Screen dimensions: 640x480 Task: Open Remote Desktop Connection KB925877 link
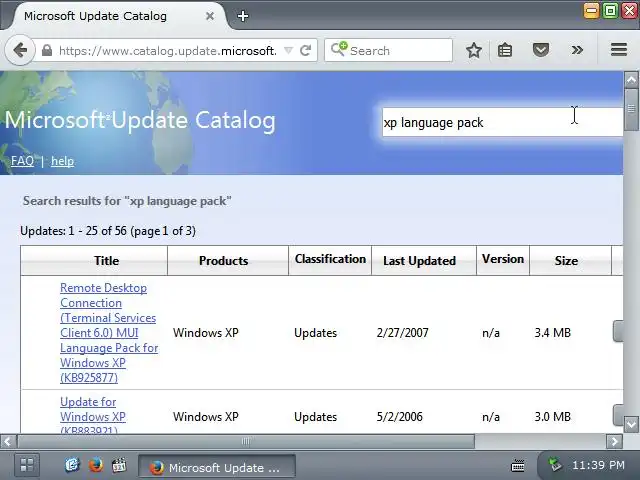tap(109, 333)
